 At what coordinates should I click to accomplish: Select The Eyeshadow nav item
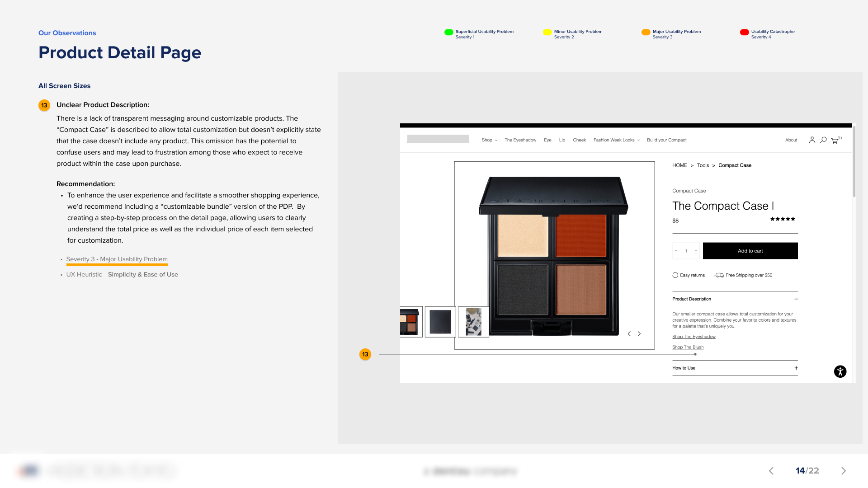pyautogui.click(x=520, y=140)
